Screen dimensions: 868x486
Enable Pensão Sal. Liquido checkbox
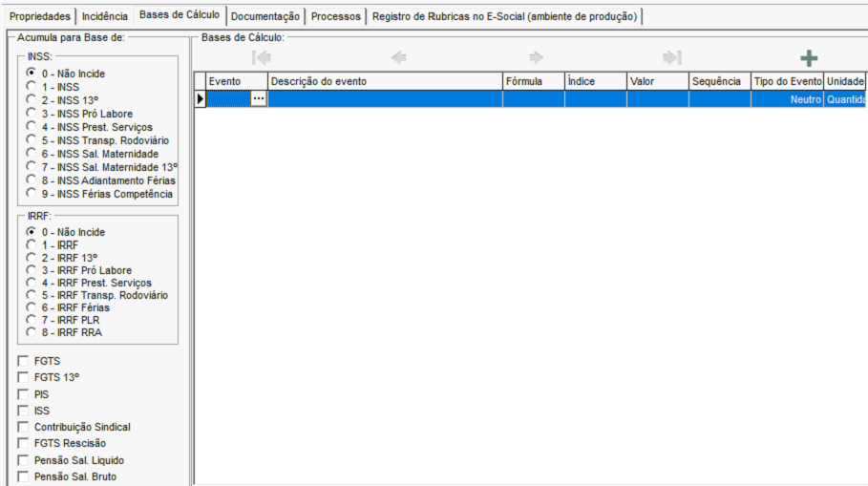23,460
